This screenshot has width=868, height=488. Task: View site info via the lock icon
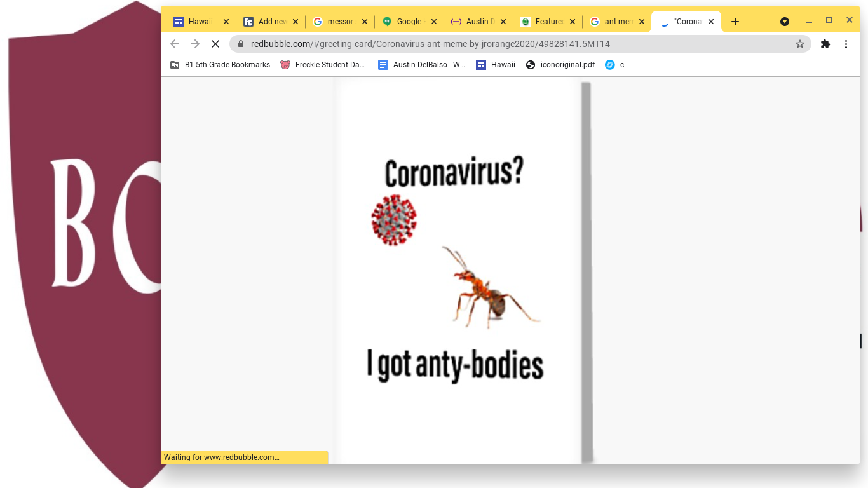(x=241, y=44)
